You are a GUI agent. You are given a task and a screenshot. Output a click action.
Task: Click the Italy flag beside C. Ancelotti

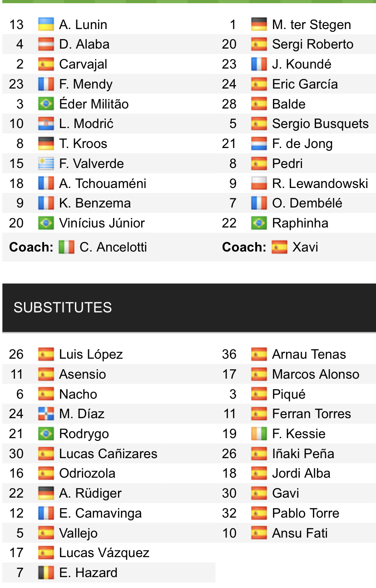click(x=66, y=247)
